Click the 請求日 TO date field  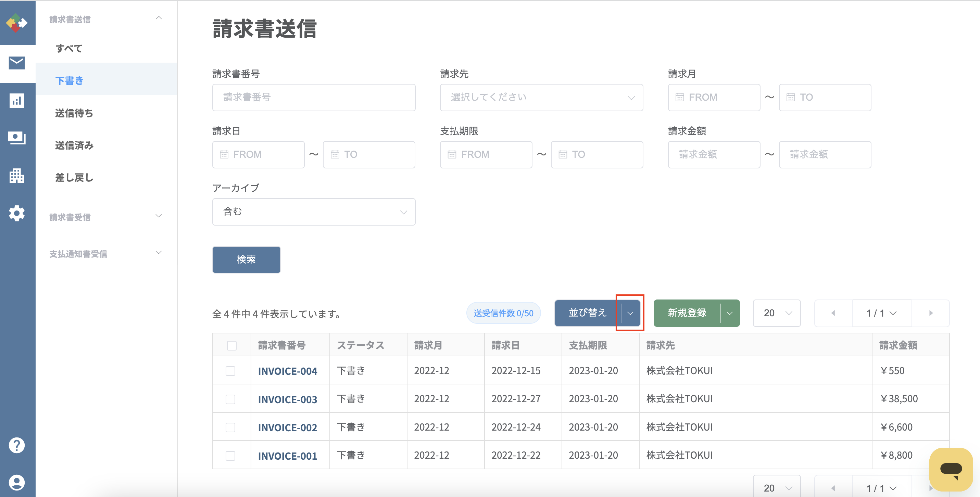click(x=369, y=154)
